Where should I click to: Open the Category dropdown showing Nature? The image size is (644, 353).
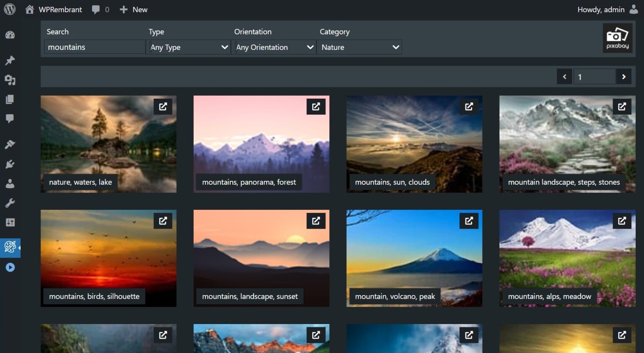click(359, 47)
